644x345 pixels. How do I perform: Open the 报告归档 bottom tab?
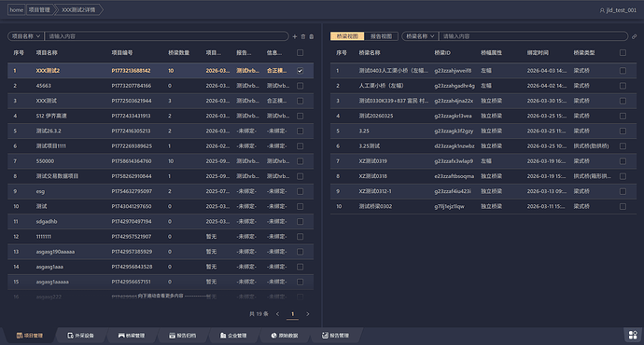click(x=182, y=336)
